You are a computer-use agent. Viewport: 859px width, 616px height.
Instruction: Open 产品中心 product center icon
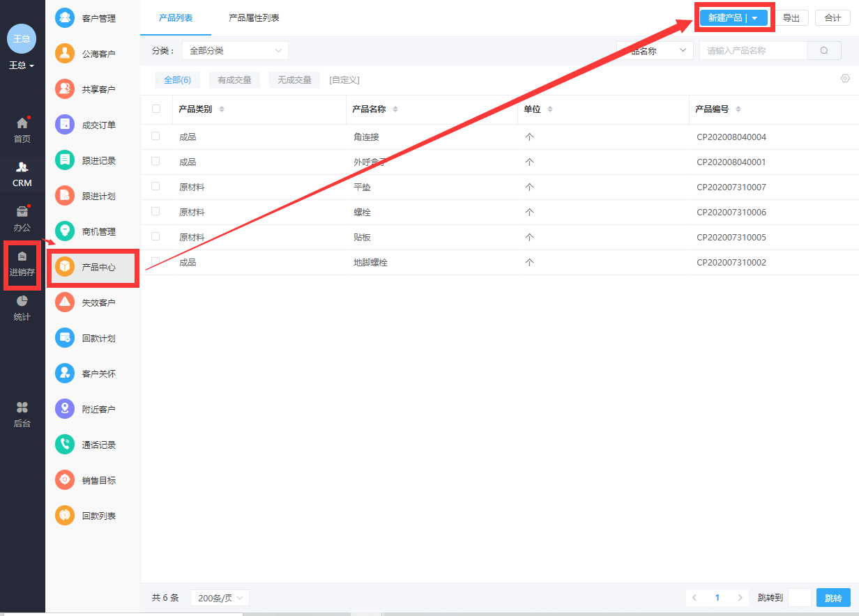pyautogui.click(x=65, y=267)
